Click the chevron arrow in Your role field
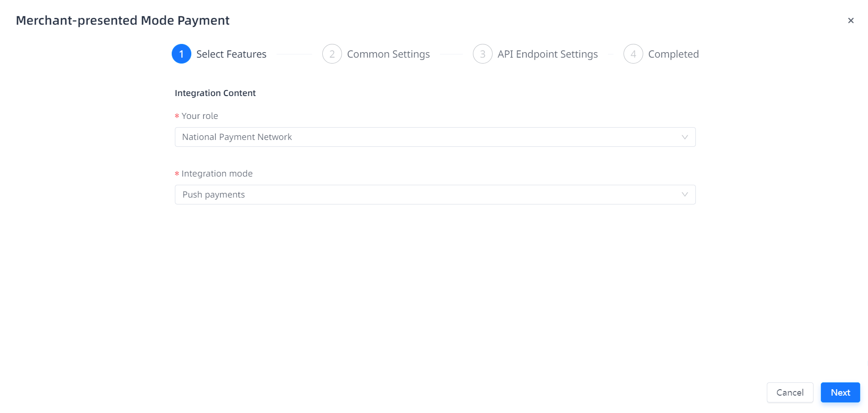This screenshot has height=413, width=868. [685, 137]
